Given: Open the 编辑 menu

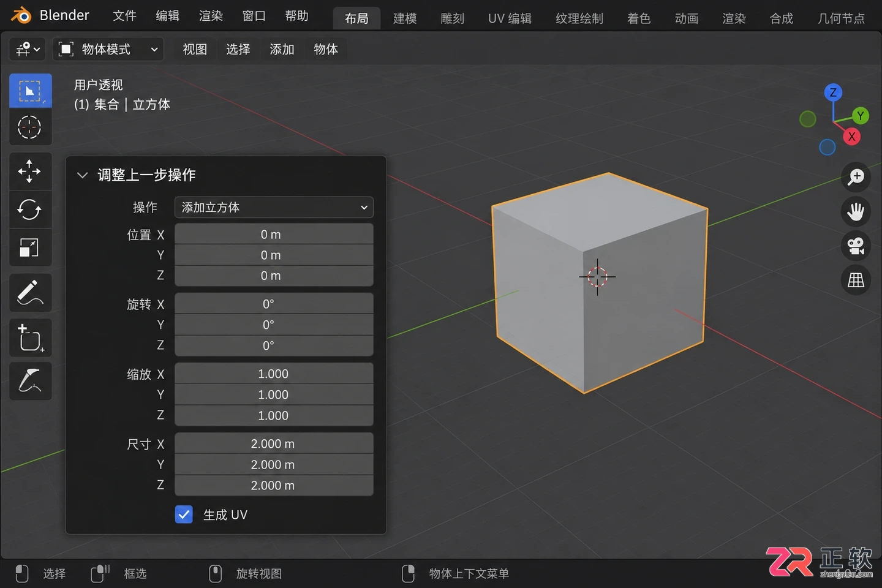Looking at the screenshot, I should [167, 16].
